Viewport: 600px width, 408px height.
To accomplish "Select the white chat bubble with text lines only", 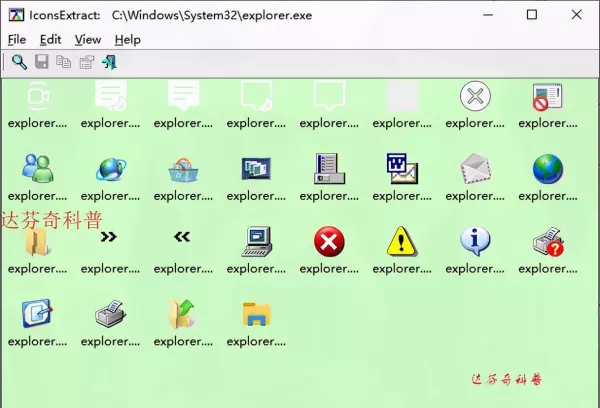I will (x=183, y=96).
